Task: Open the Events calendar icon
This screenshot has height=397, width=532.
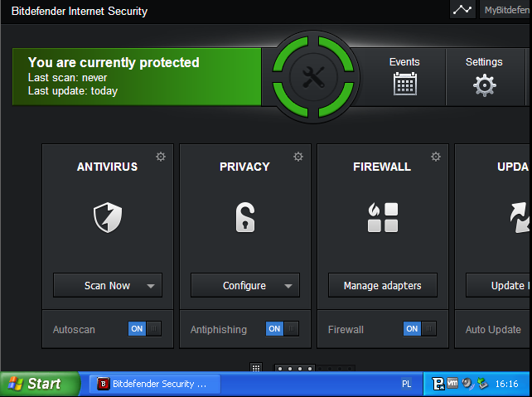Action: click(x=404, y=84)
